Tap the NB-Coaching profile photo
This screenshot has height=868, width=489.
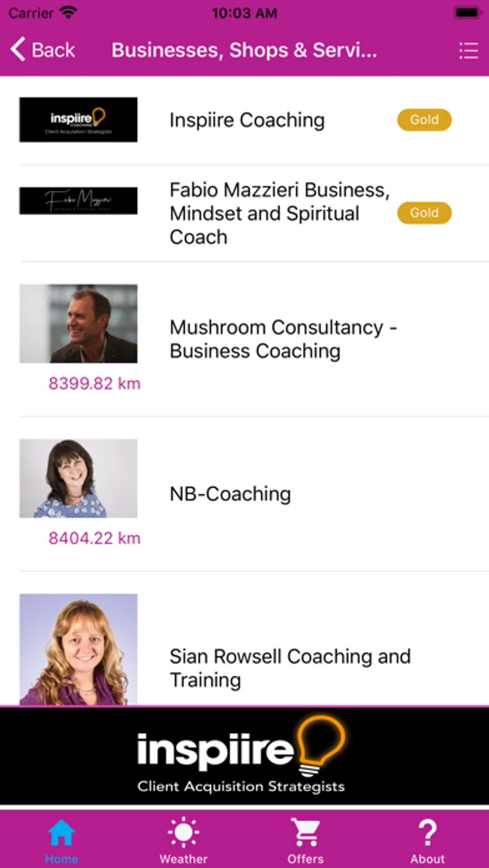click(78, 478)
